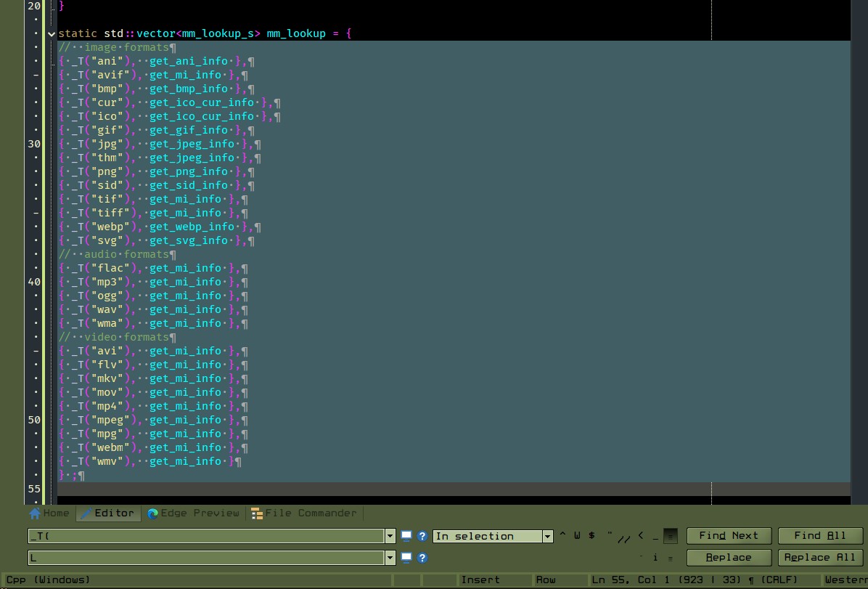Click the "flac" string in the code
The height and width of the screenshot is (589, 868).
tap(110, 268)
